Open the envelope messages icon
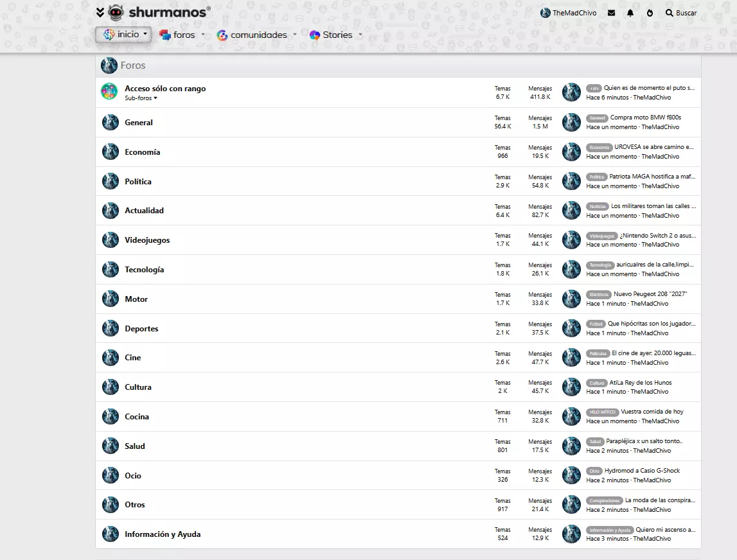Image resolution: width=737 pixels, height=560 pixels. coord(611,13)
